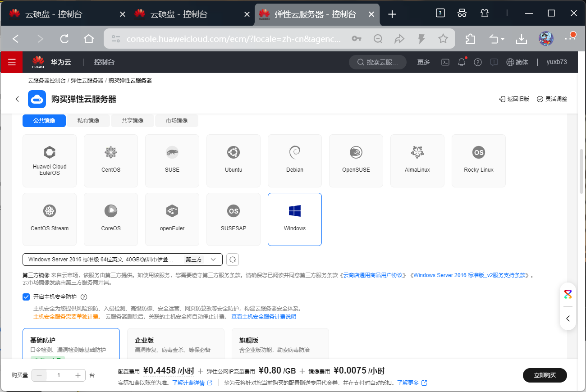Expand the floating side panel arrow
Screen dimensions: 586x392
[568, 319]
